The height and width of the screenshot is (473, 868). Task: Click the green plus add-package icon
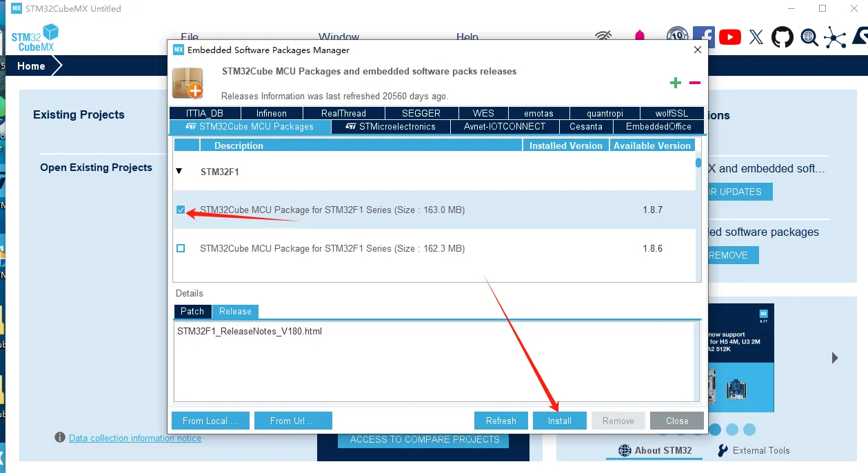point(676,83)
